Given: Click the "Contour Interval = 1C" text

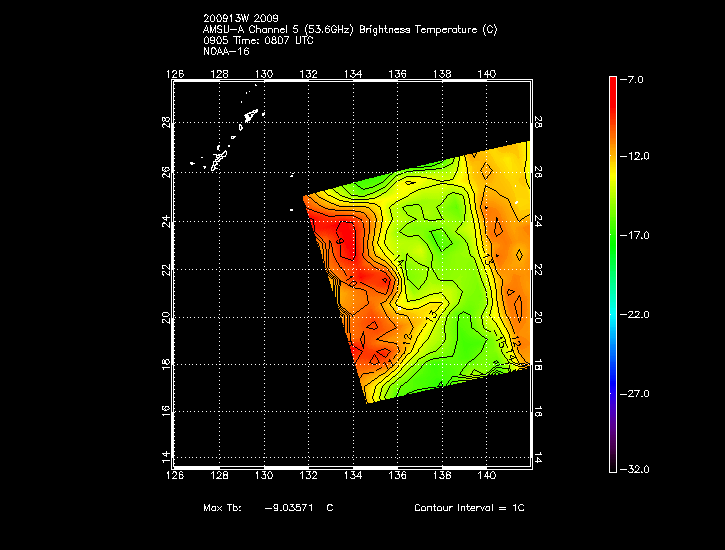Looking at the screenshot, I should pos(469,508).
